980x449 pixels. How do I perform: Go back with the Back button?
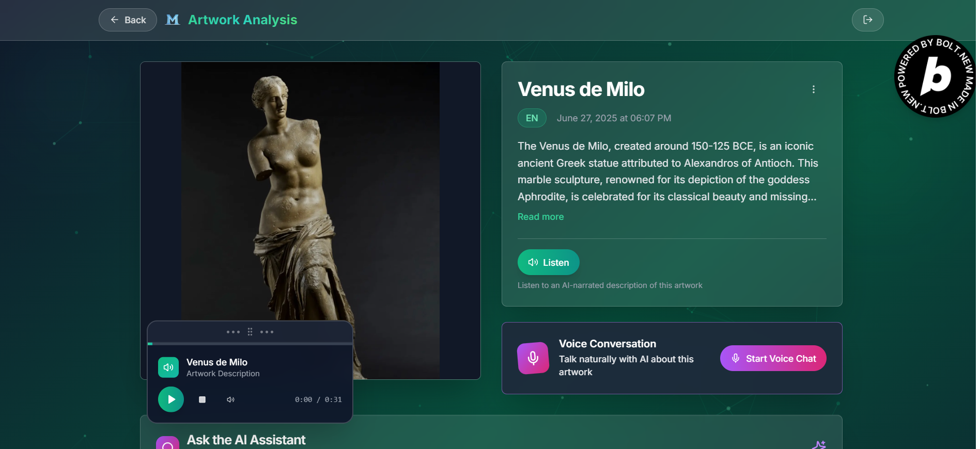(128, 20)
